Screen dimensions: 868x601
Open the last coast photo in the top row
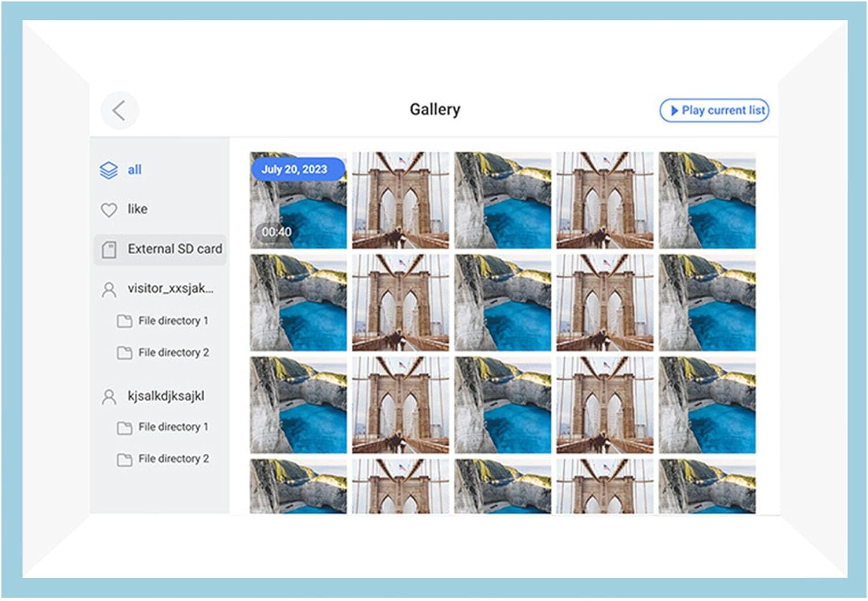[707, 200]
